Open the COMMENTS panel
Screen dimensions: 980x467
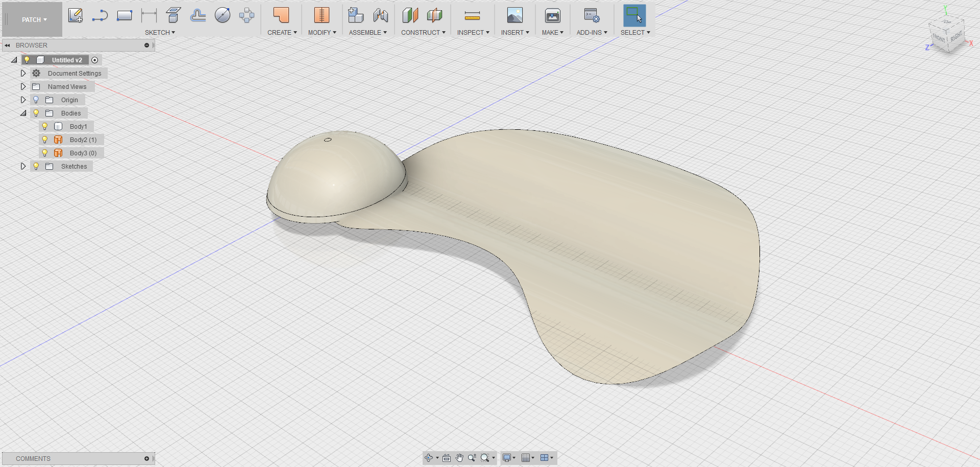33,458
